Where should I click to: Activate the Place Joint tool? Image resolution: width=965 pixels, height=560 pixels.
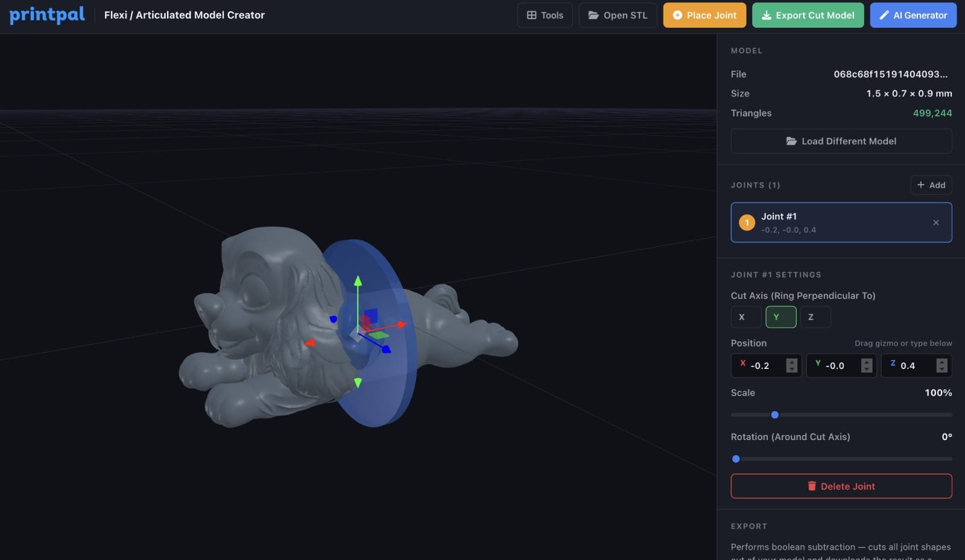(704, 15)
